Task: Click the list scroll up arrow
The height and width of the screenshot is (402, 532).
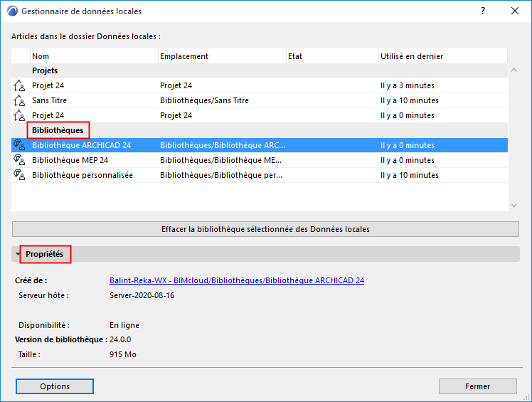Action: (x=514, y=70)
